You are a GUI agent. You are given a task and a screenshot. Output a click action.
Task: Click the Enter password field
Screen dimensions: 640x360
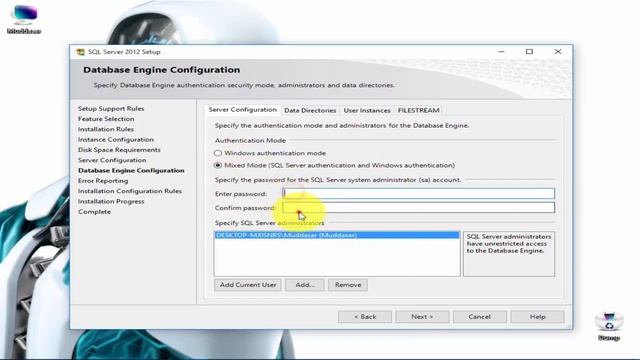[418, 193]
